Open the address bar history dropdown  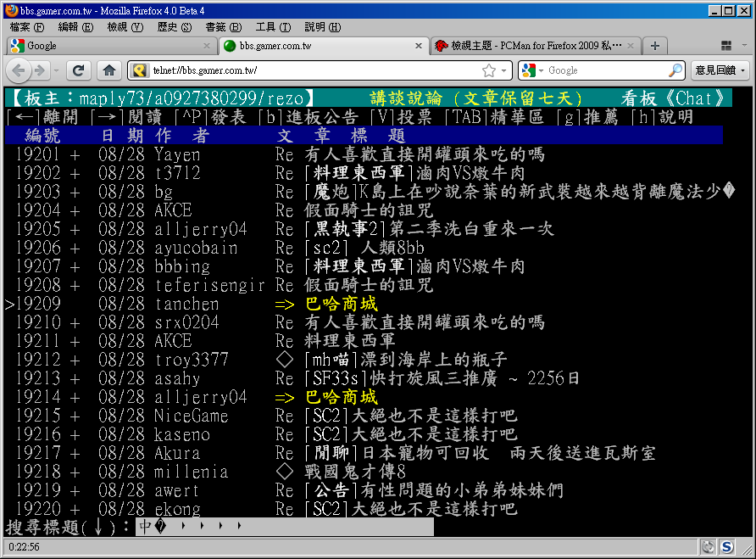pyautogui.click(x=503, y=70)
